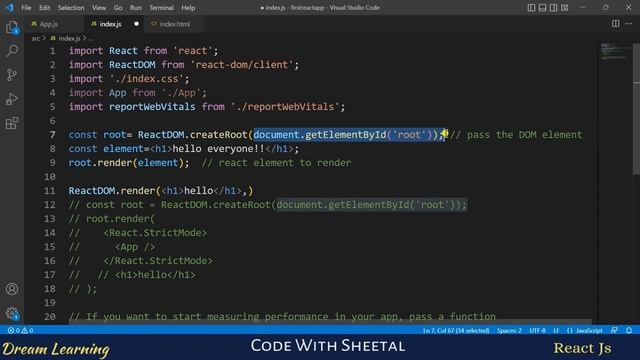Change indentation via 'Spaces: 2'
Viewport: 640px width, 360px height.
(x=509, y=330)
